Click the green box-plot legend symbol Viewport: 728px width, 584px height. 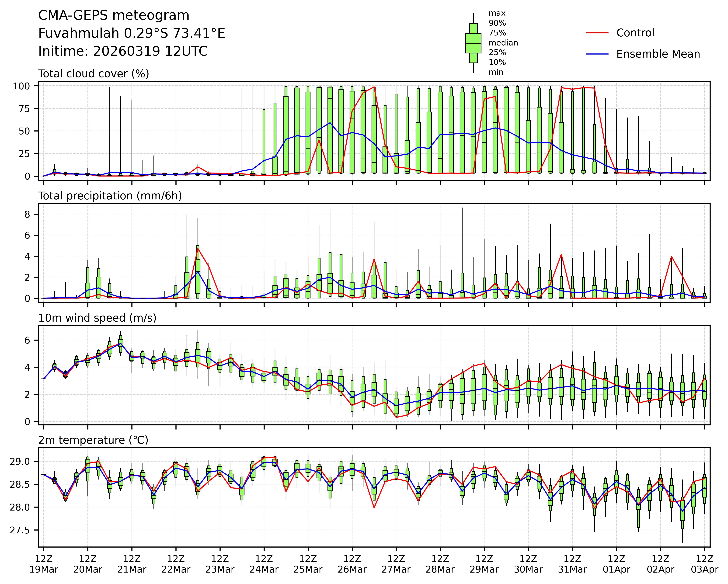[x=473, y=43]
